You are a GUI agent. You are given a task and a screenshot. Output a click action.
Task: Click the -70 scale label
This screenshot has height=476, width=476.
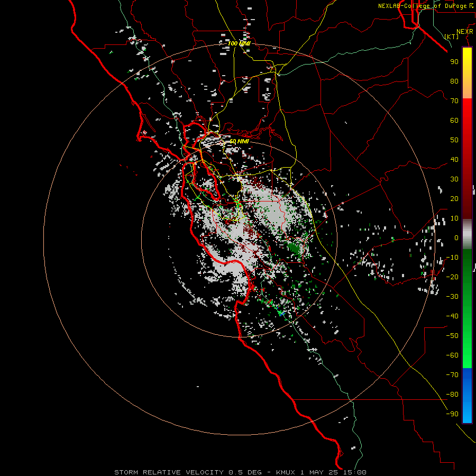(452, 375)
